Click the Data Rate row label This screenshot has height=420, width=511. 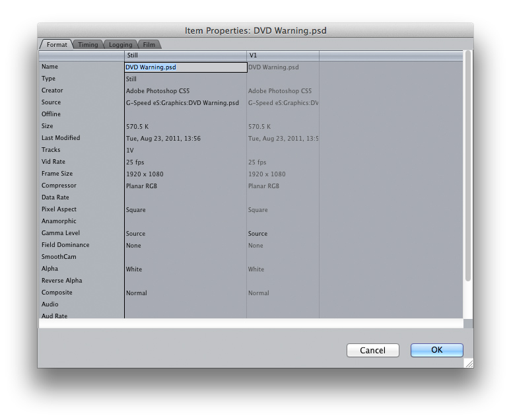click(x=55, y=197)
